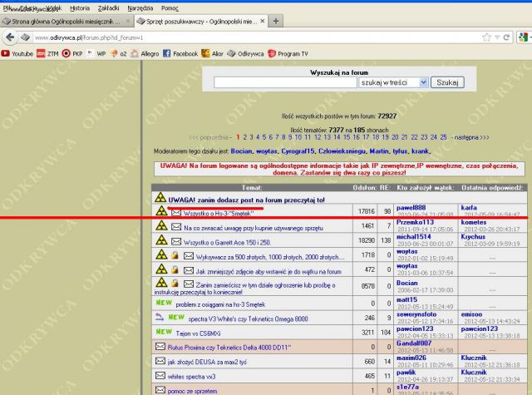Open user emisoo's last reply link
Viewport: 532px width, 395px height.
coord(471,314)
